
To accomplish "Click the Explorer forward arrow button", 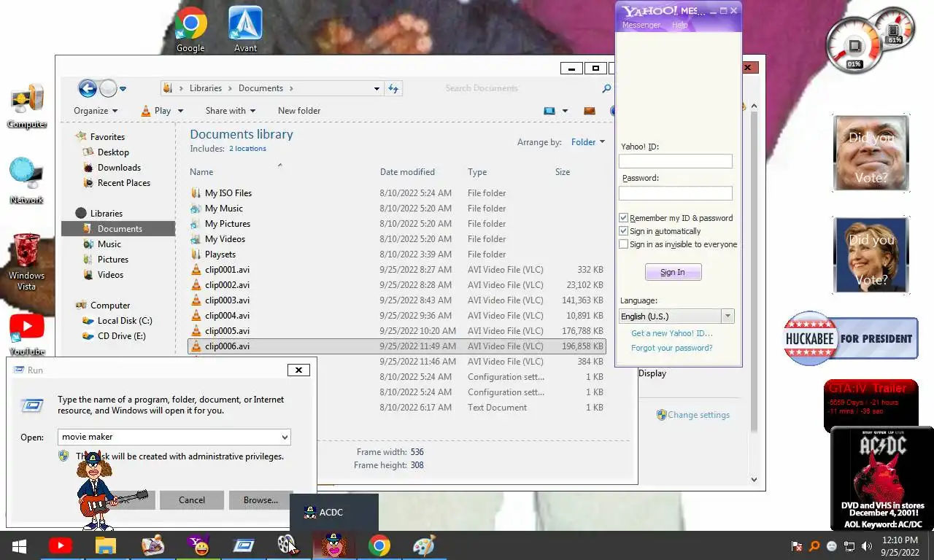I will [x=108, y=88].
